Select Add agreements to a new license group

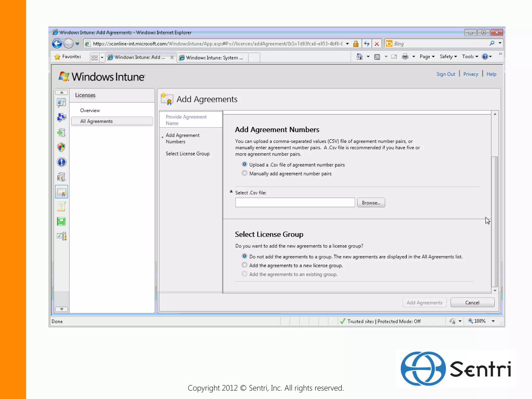point(244,265)
